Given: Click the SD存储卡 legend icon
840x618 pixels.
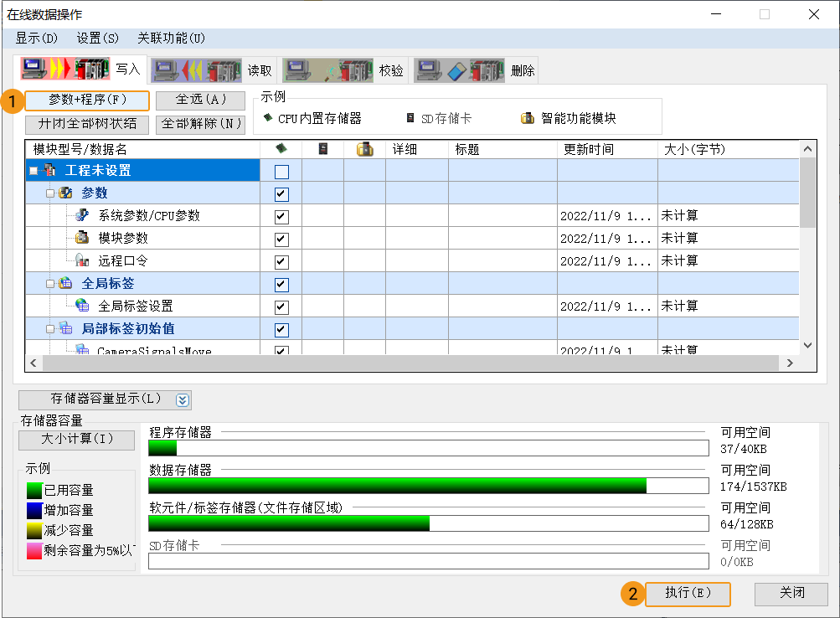Looking at the screenshot, I should (409, 117).
